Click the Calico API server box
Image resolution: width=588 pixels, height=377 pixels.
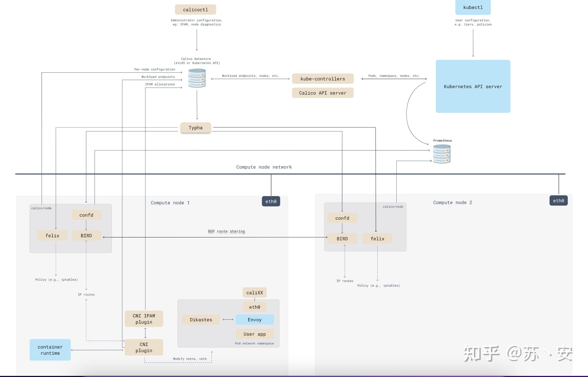pyautogui.click(x=323, y=93)
